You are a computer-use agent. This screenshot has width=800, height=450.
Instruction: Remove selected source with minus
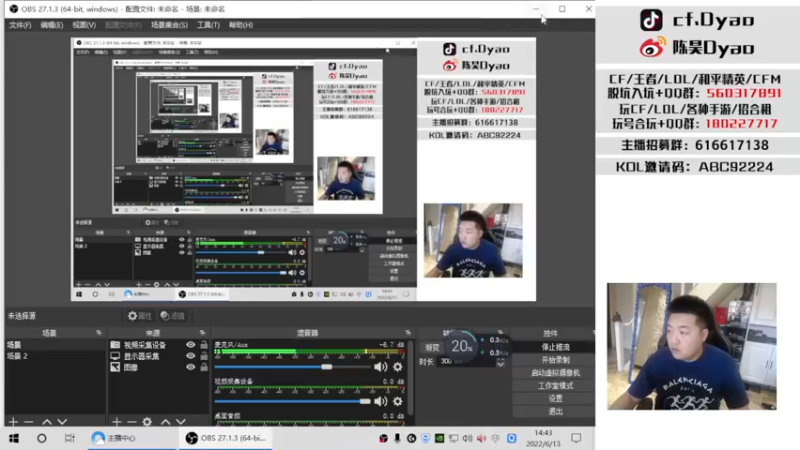132,422
